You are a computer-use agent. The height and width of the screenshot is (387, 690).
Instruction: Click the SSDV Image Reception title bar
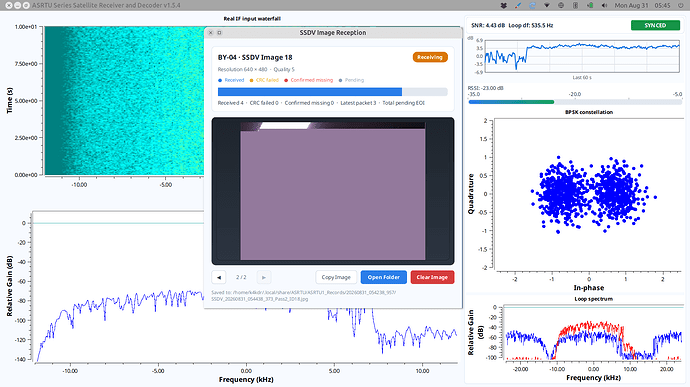click(333, 33)
